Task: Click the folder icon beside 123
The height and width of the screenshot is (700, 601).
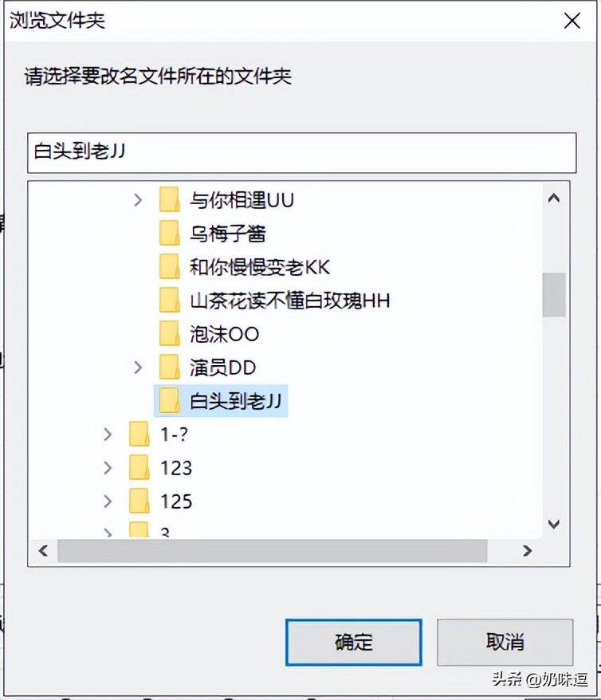Action: pos(137,468)
